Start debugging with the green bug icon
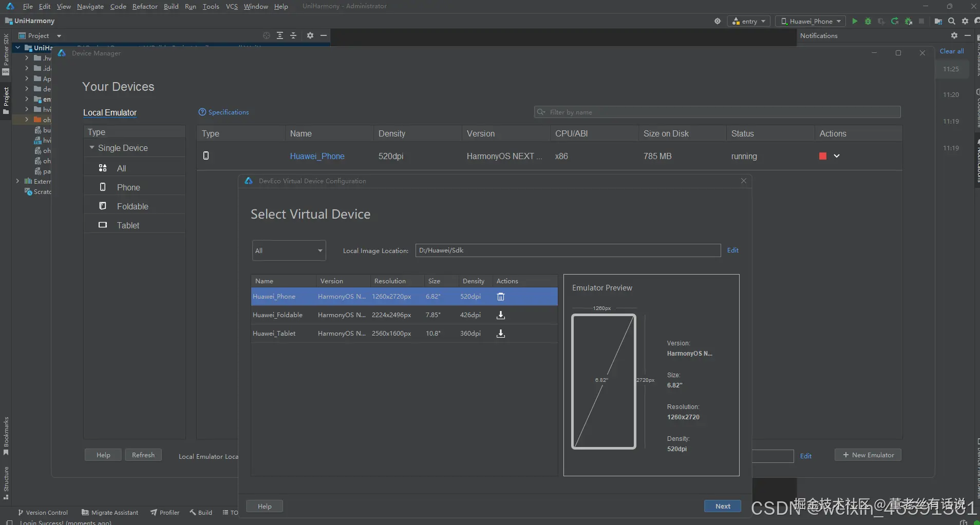 point(868,21)
